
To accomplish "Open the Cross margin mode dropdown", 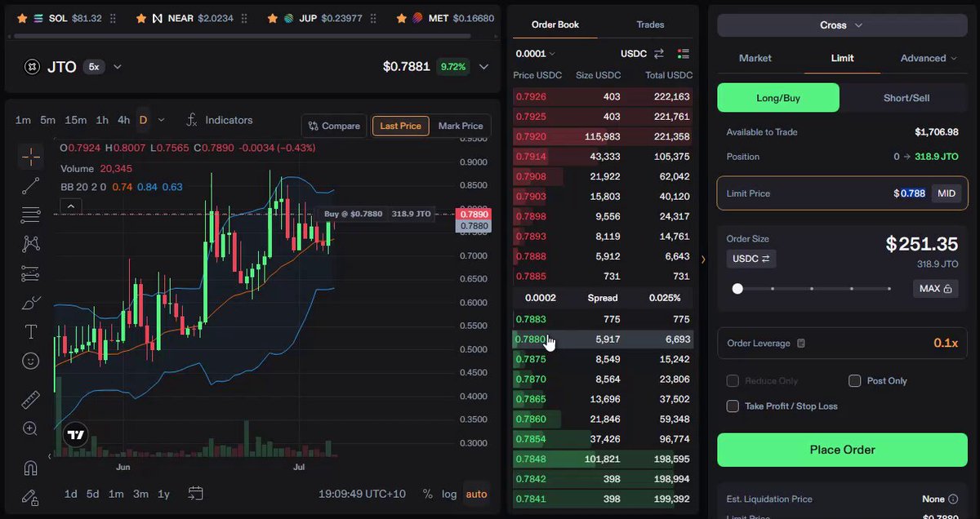I will click(842, 25).
